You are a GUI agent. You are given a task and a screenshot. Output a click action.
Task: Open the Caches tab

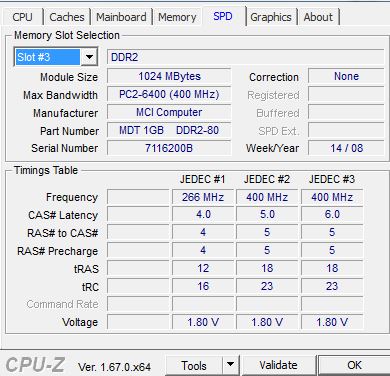pyautogui.click(x=67, y=17)
